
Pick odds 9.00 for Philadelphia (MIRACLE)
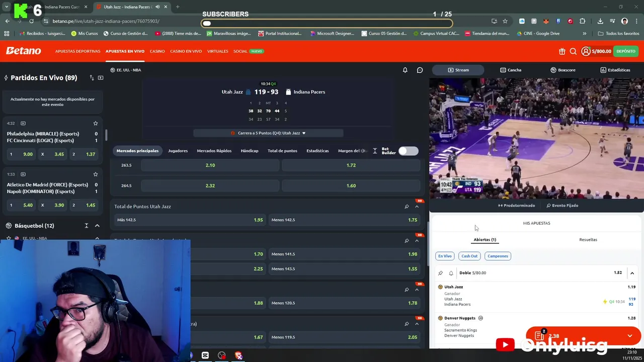pos(22,154)
